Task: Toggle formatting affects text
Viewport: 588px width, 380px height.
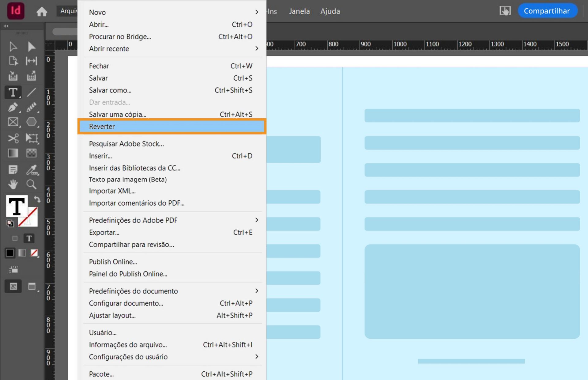Action: click(x=28, y=238)
